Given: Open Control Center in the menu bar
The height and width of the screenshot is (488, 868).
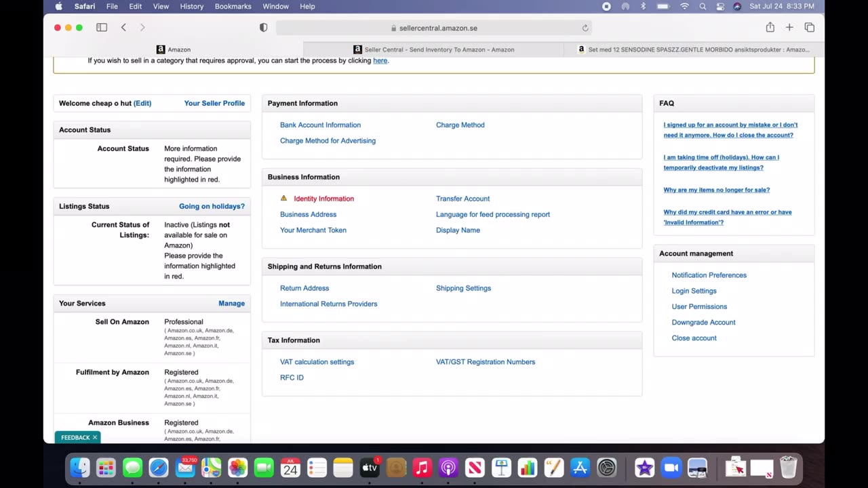Looking at the screenshot, I should click(x=719, y=6).
